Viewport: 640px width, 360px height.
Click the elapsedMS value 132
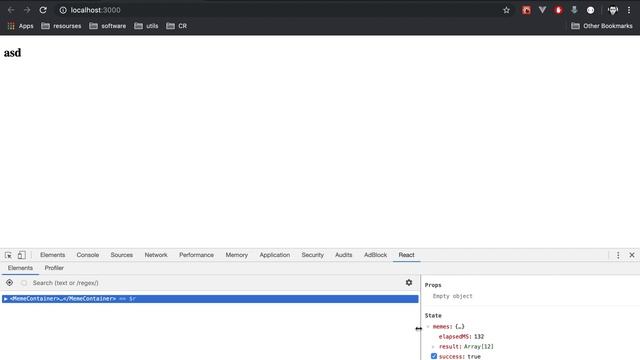[x=479, y=337]
